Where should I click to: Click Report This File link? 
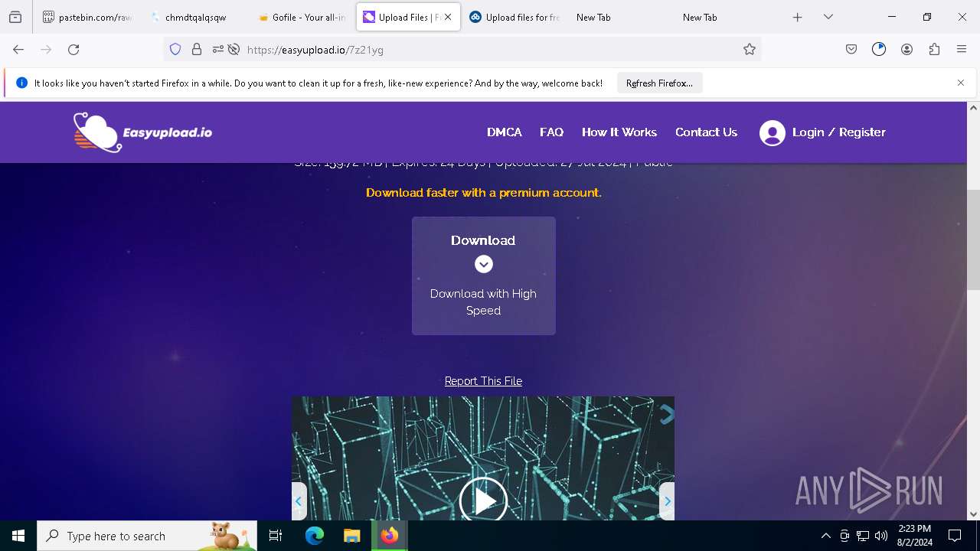click(x=483, y=381)
